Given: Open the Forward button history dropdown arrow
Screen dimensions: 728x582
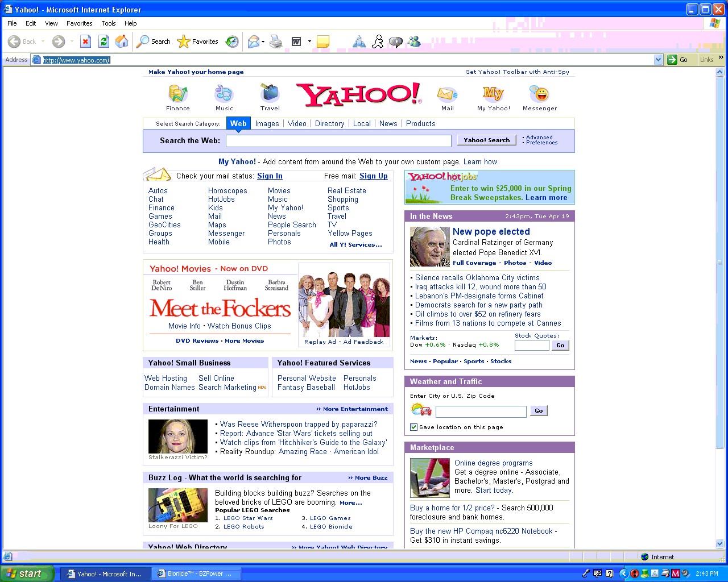Looking at the screenshot, I should click(72, 41).
